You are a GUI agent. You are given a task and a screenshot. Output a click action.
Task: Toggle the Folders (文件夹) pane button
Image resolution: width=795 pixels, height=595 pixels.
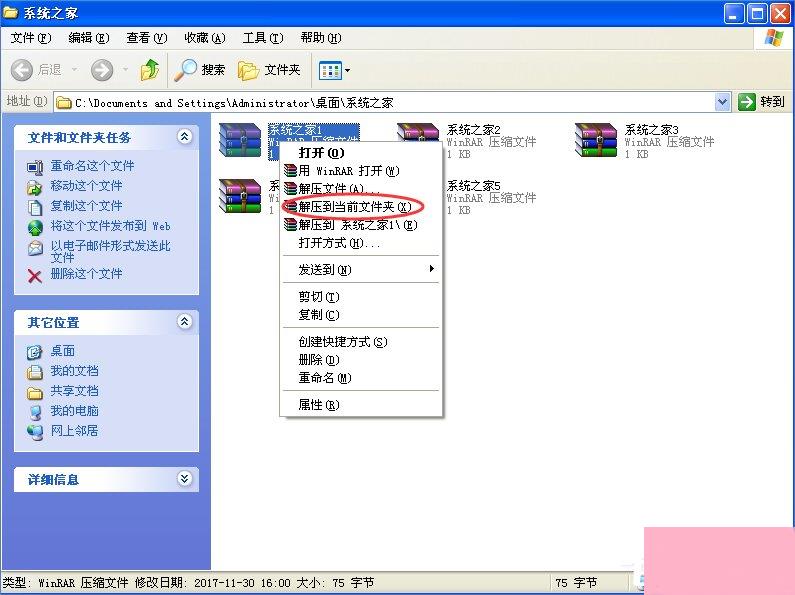pos(269,70)
